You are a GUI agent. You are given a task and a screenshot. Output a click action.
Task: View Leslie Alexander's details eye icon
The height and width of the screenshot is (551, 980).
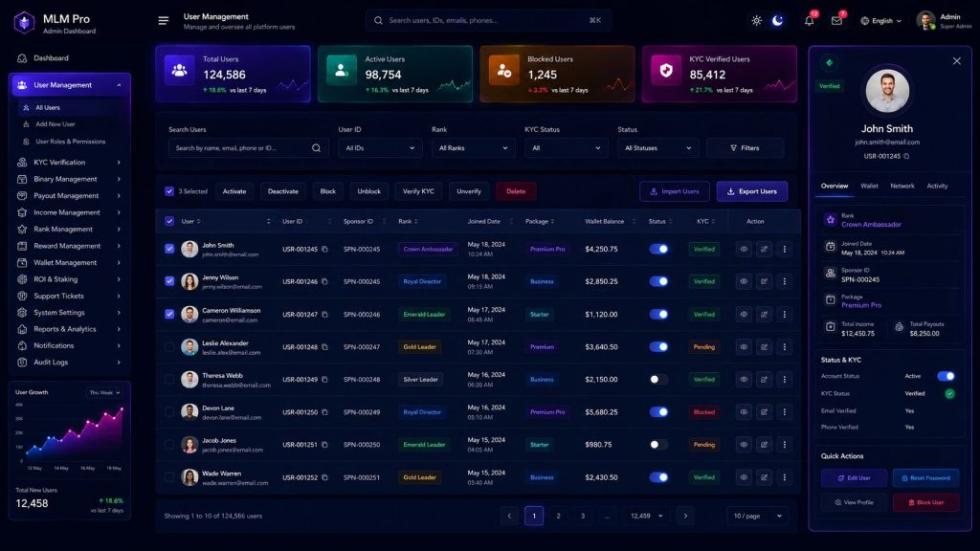[744, 346]
